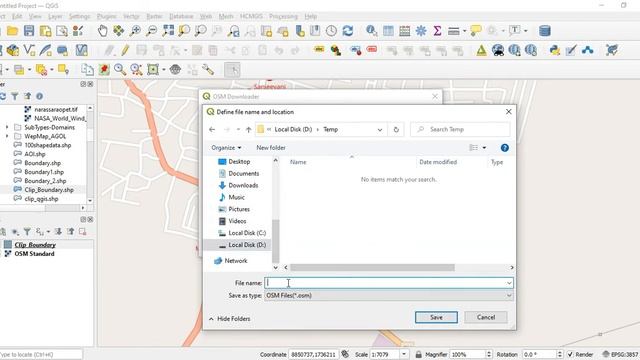
Task: Click the database cylinder icon
Action: point(544,31)
